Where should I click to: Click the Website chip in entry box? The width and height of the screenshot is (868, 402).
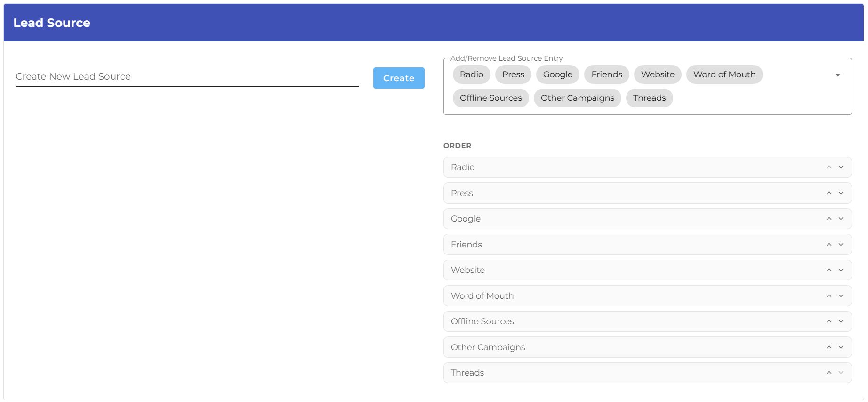pyautogui.click(x=657, y=74)
